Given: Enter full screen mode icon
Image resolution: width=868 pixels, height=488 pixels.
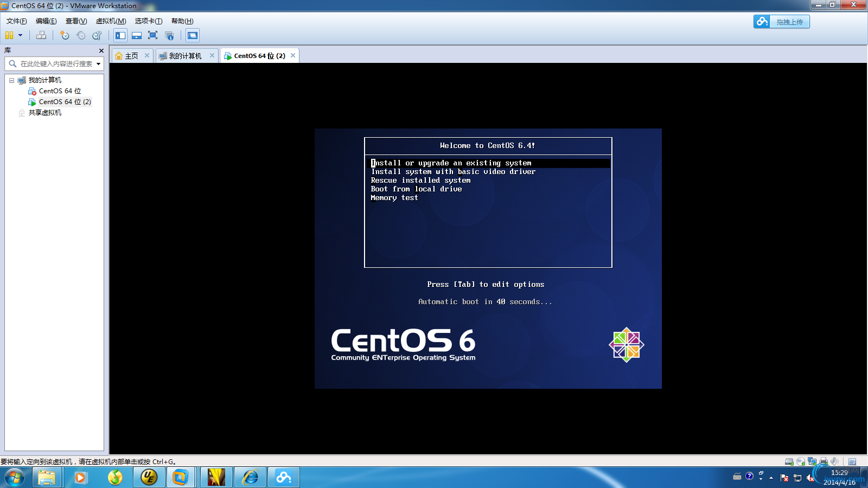Looking at the screenshot, I should point(153,35).
